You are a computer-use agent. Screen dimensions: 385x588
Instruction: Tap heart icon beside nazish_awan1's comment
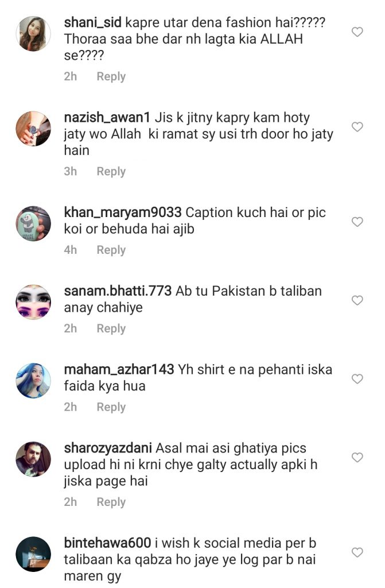[357, 127]
